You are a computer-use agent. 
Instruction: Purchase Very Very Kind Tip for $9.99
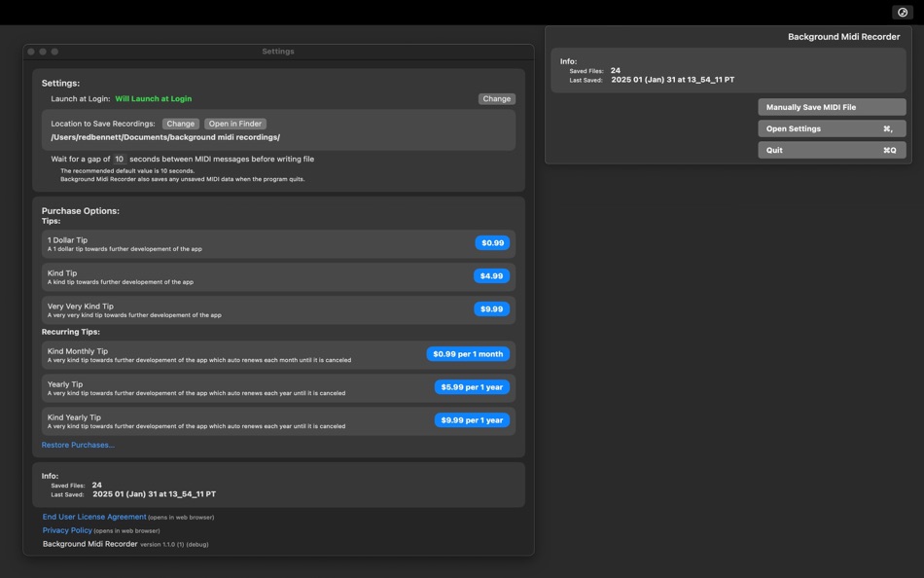pyautogui.click(x=491, y=309)
